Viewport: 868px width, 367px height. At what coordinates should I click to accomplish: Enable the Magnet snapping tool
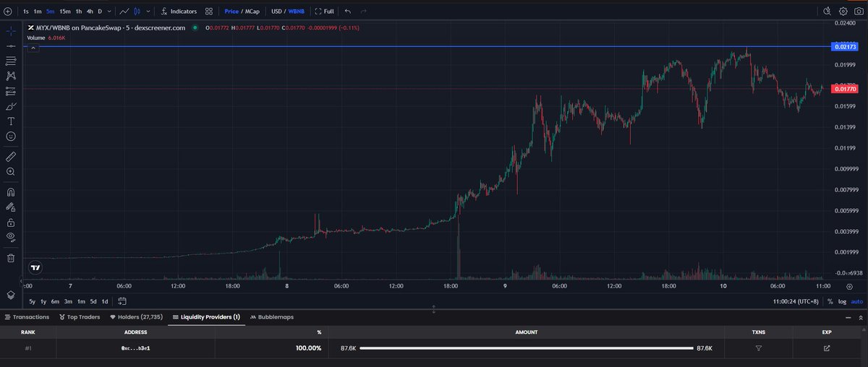tap(11, 193)
